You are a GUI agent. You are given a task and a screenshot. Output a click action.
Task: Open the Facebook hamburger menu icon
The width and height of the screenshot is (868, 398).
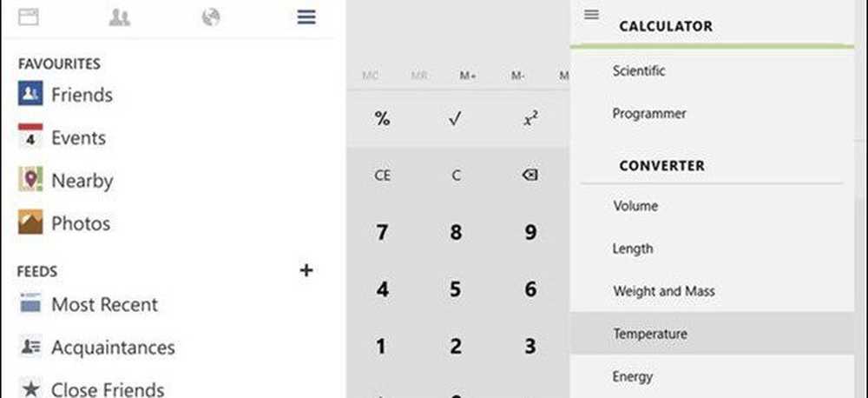[306, 17]
